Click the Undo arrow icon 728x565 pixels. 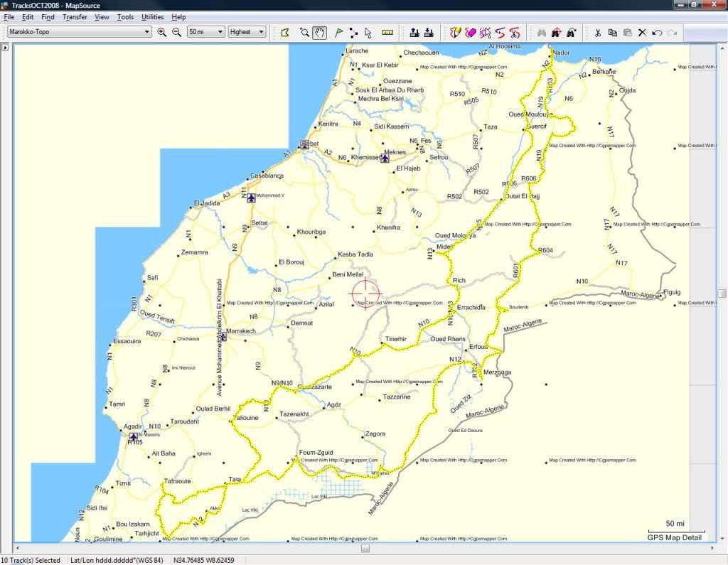pyautogui.click(x=657, y=33)
